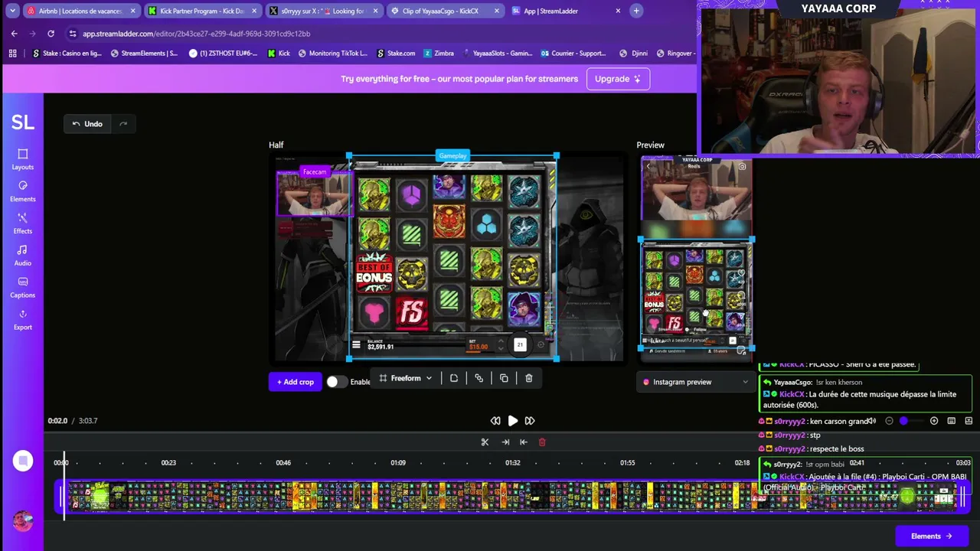Screen dimensions: 980x551
Task: Duplicate the selected crop
Action: click(x=504, y=378)
